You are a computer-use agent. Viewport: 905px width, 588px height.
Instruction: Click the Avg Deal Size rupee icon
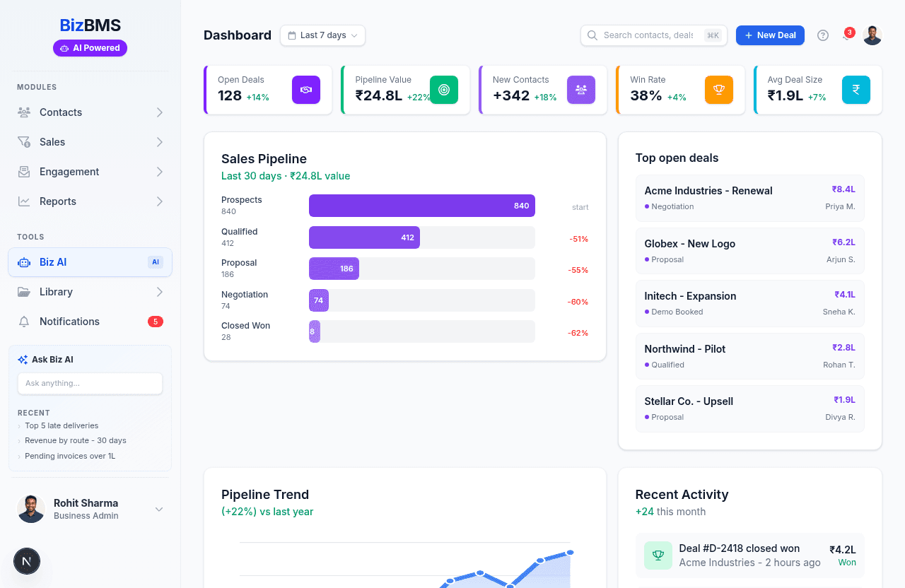pyautogui.click(x=856, y=90)
